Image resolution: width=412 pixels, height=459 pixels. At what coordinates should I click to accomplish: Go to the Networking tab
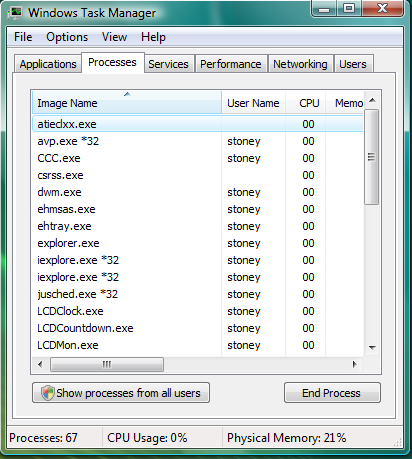point(300,64)
